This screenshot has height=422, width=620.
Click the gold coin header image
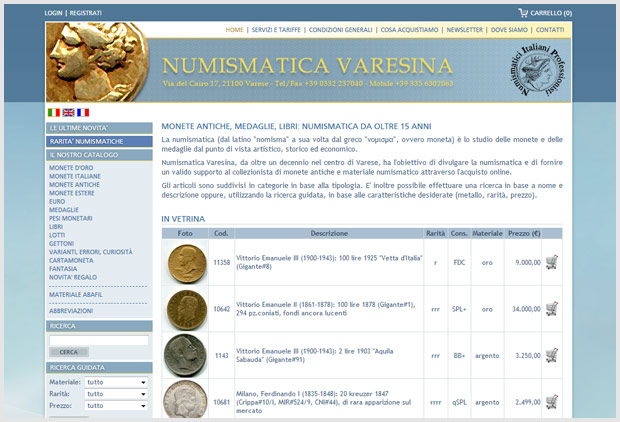click(x=97, y=62)
